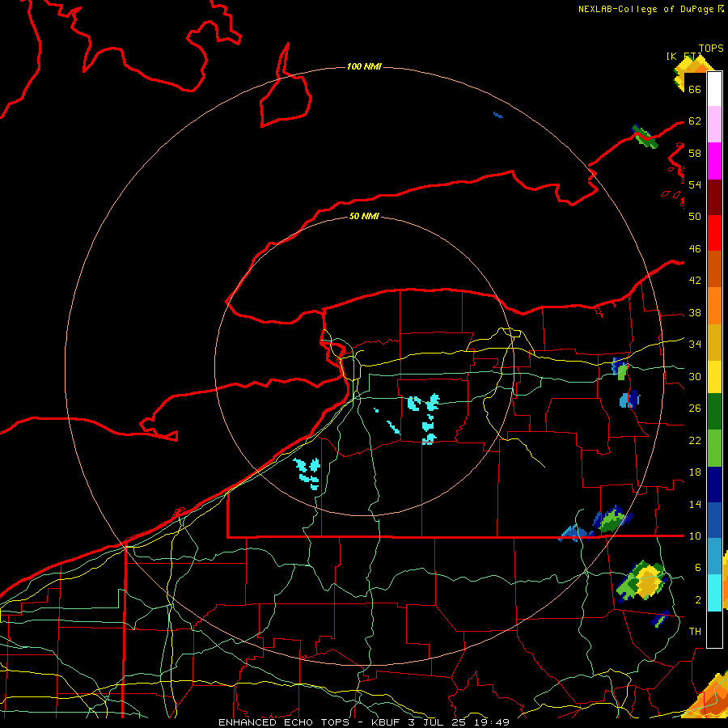Click the 10 legend value
The height and width of the screenshot is (728, 728).
pos(695,536)
